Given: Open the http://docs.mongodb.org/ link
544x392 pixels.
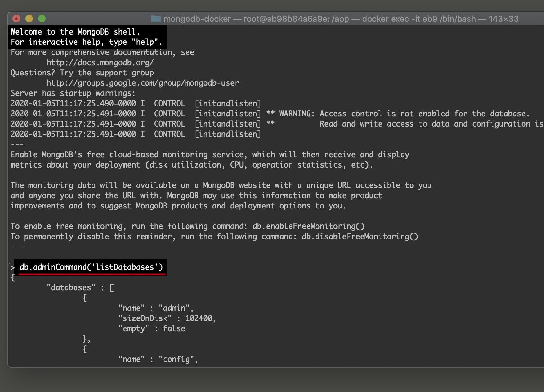Looking at the screenshot, I should (x=100, y=62).
